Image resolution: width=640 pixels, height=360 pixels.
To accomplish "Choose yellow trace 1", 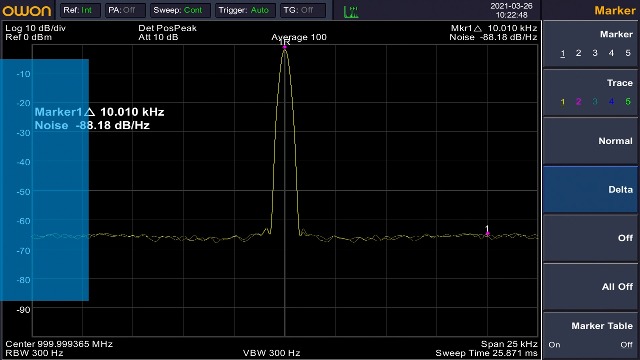I will coord(562,102).
